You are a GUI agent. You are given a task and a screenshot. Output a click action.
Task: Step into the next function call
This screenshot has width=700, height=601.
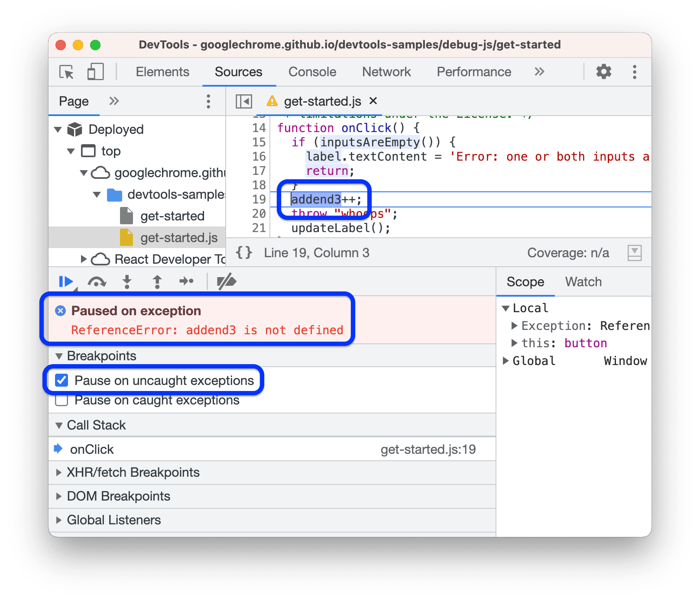[x=126, y=282]
